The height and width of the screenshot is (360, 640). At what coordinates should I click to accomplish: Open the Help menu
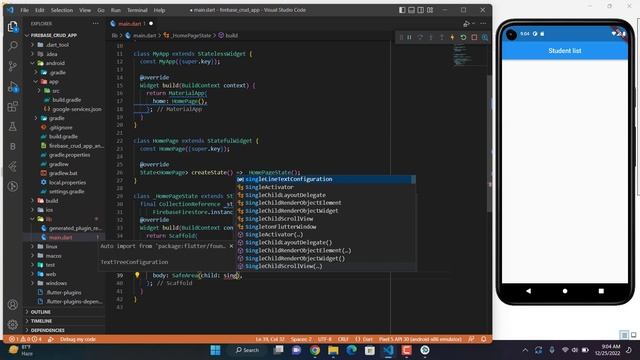tap(159, 10)
